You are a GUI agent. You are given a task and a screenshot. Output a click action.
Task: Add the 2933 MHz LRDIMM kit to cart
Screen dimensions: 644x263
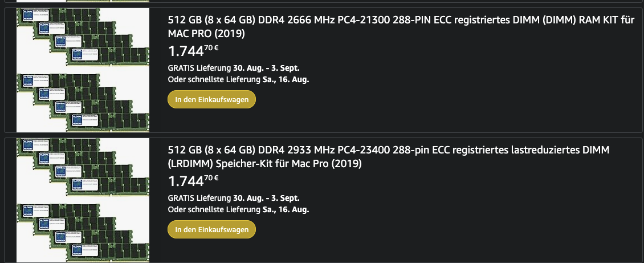point(211,229)
